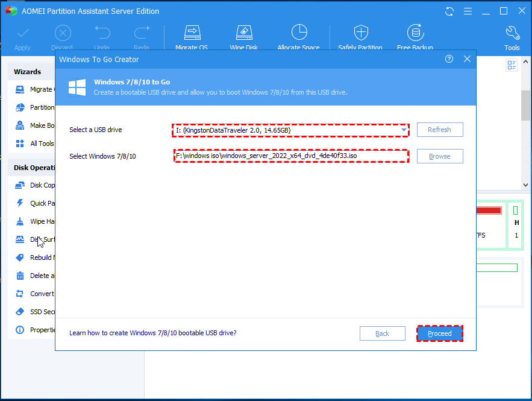Screen dimensions: 532x401
Task: Expand the USB drive dropdown arrow
Action: pyautogui.click(x=404, y=130)
